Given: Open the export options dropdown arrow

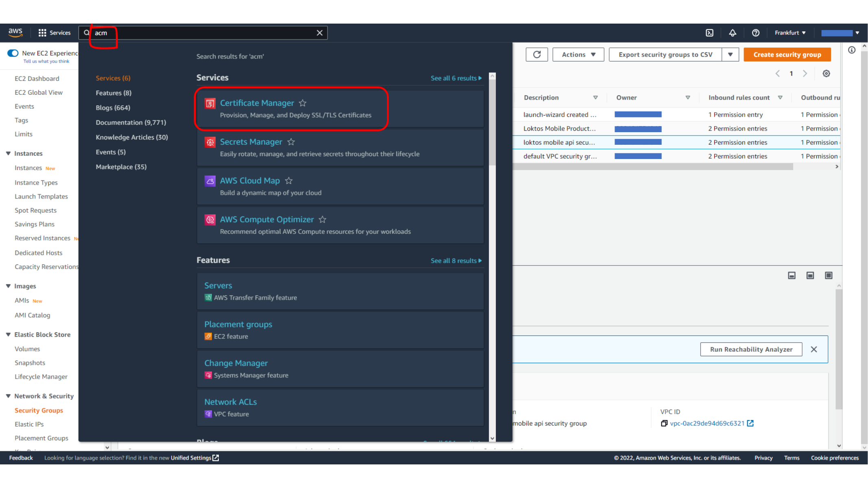Looking at the screenshot, I should coord(730,54).
